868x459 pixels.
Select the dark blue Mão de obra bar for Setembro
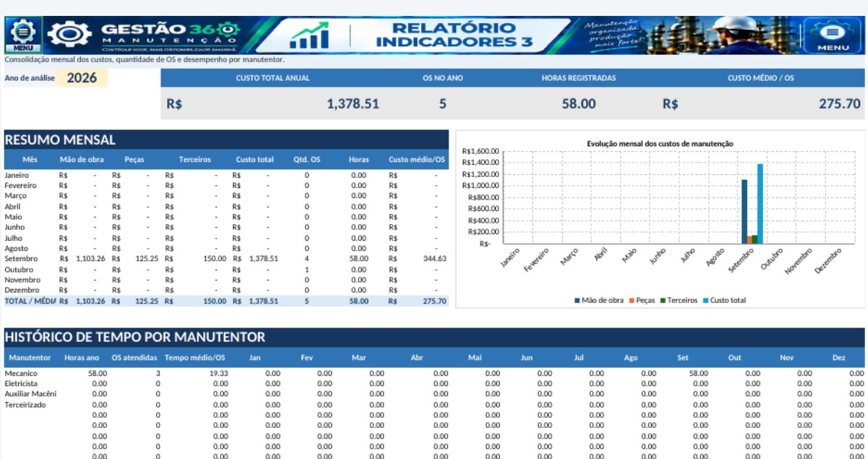(744, 211)
